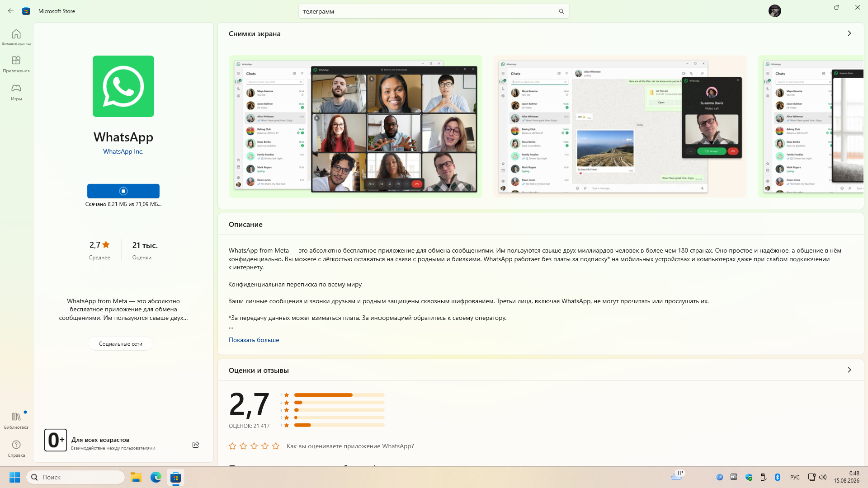868x488 pixels.
Task: Click the Для всех возрастов label
Action: click(x=100, y=440)
